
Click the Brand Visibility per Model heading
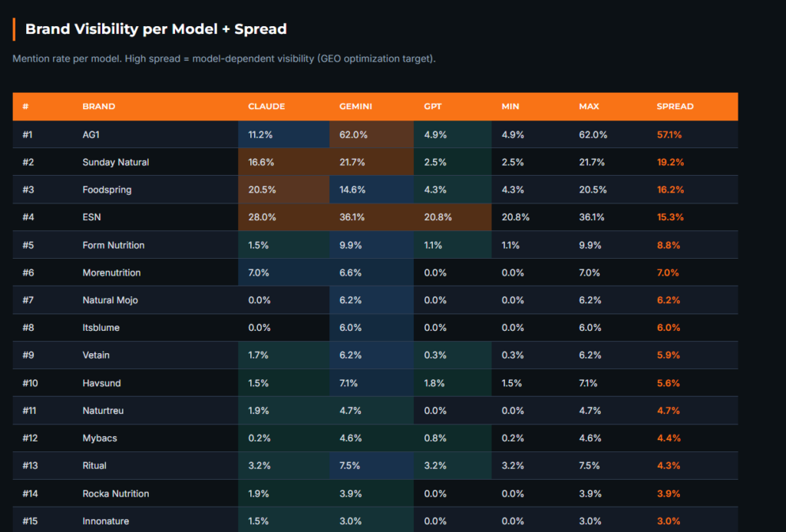(x=156, y=29)
